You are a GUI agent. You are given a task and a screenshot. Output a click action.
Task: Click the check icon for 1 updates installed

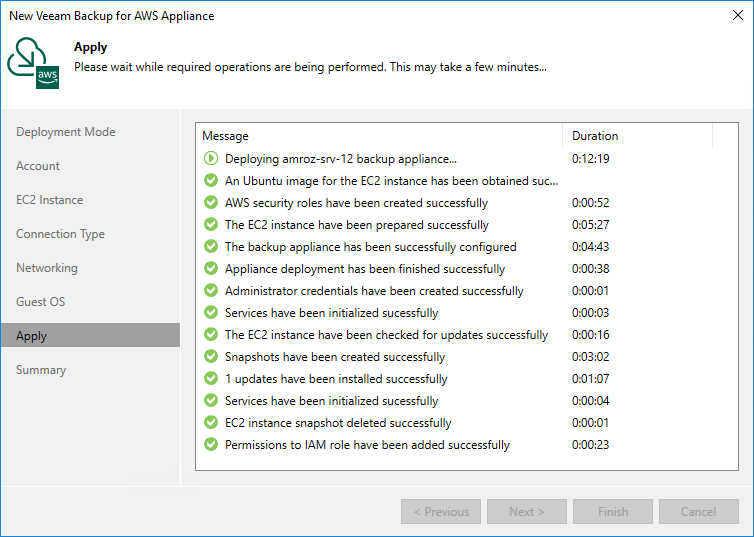(211, 378)
